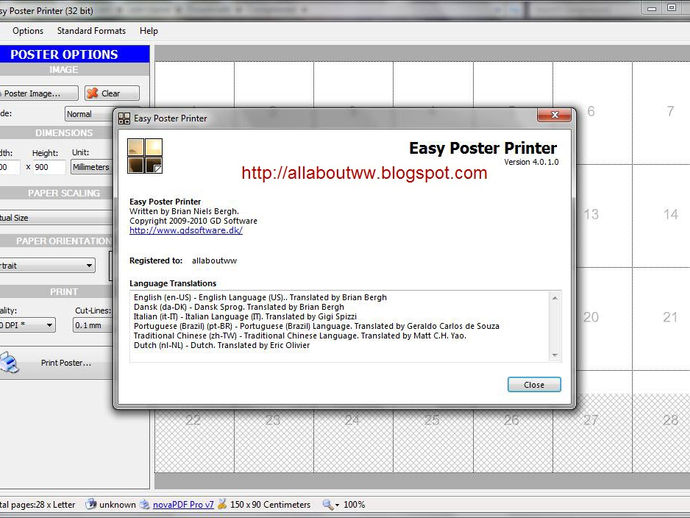690x518 pixels.
Task: Click poster page tile 21 in preview
Action: click(x=661, y=319)
